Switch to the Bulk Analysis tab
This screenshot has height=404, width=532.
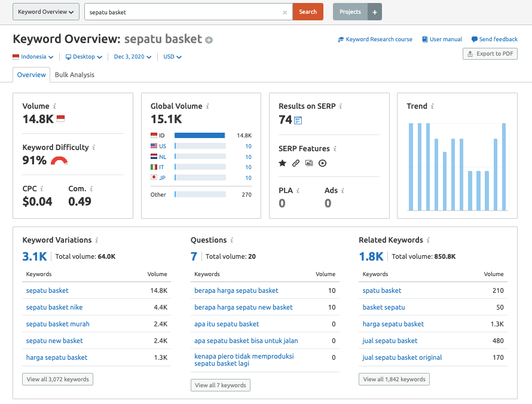[75, 75]
